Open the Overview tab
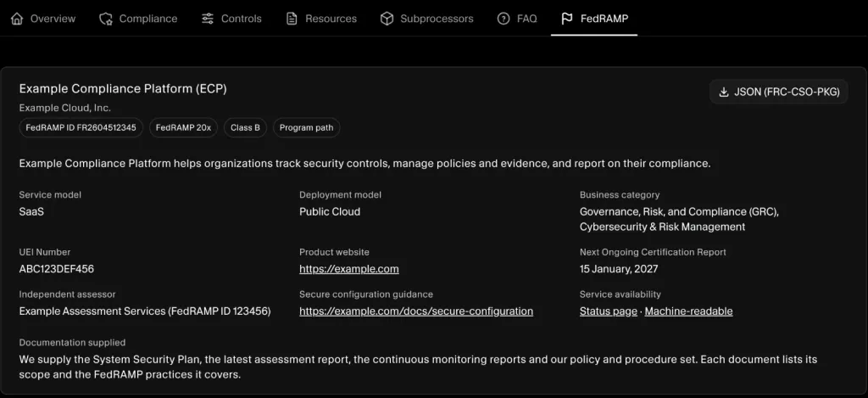 (43, 19)
